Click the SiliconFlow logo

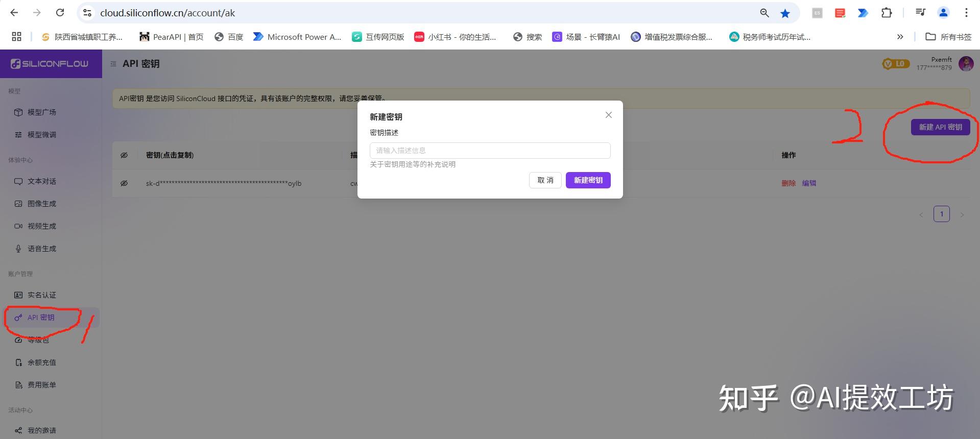(50, 64)
